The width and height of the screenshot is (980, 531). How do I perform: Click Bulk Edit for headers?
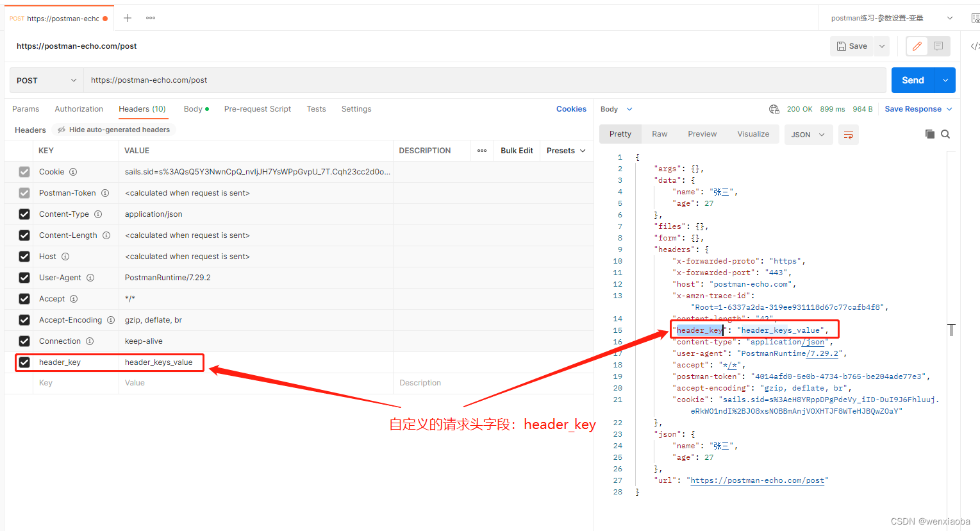tap(517, 151)
